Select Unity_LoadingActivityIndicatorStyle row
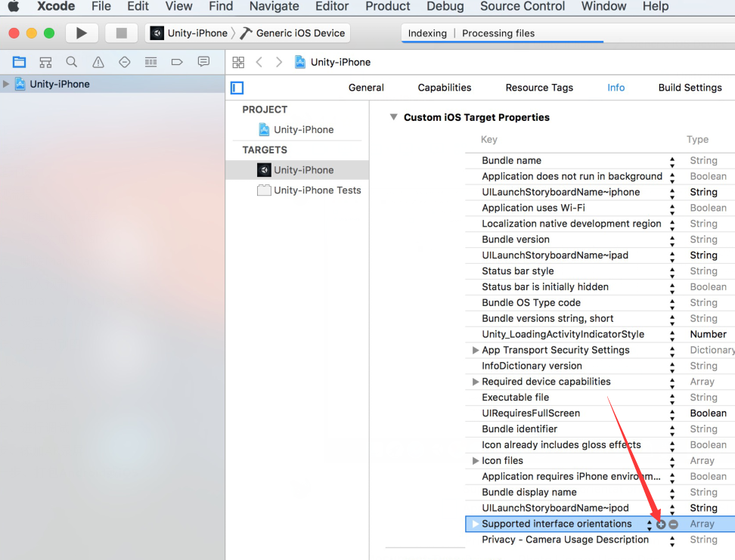 [x=600, y=334]
